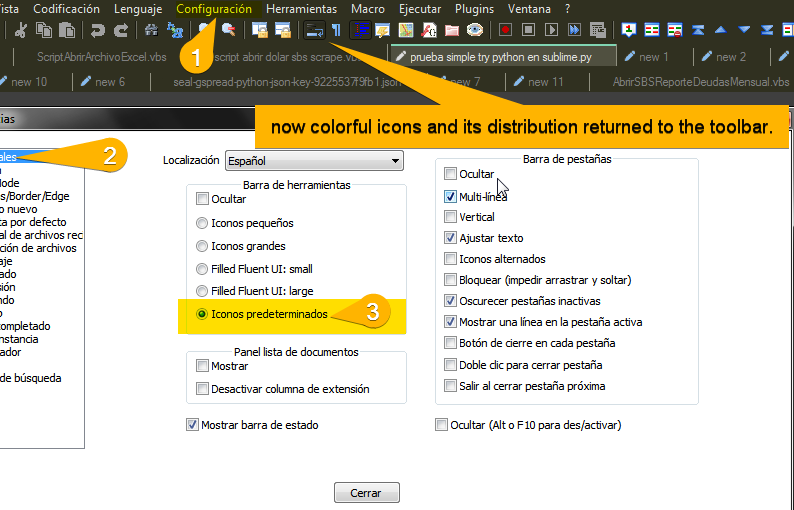Open the Herramientas menu

tap(301, 9)
